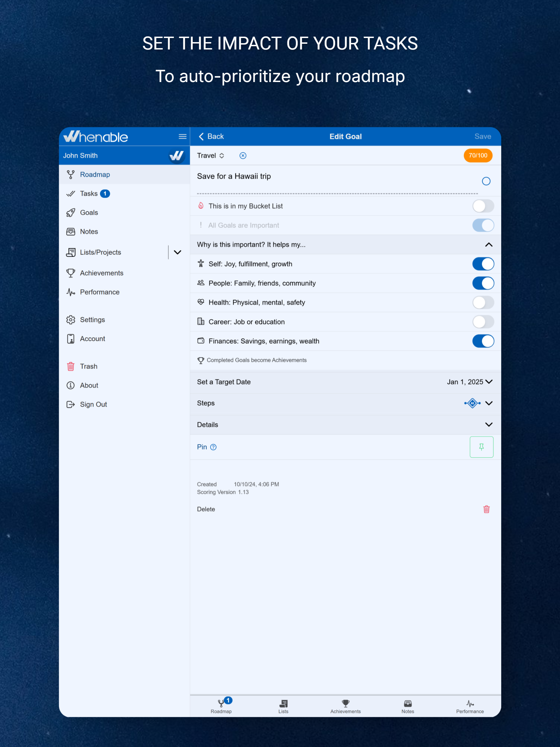560x747 pixels.
Task: Mark Save for a Hawaii trip goal complete
Action: point(486,181)
